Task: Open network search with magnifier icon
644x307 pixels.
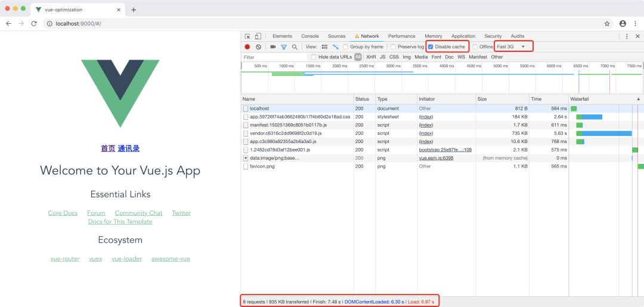Action: 295,46
